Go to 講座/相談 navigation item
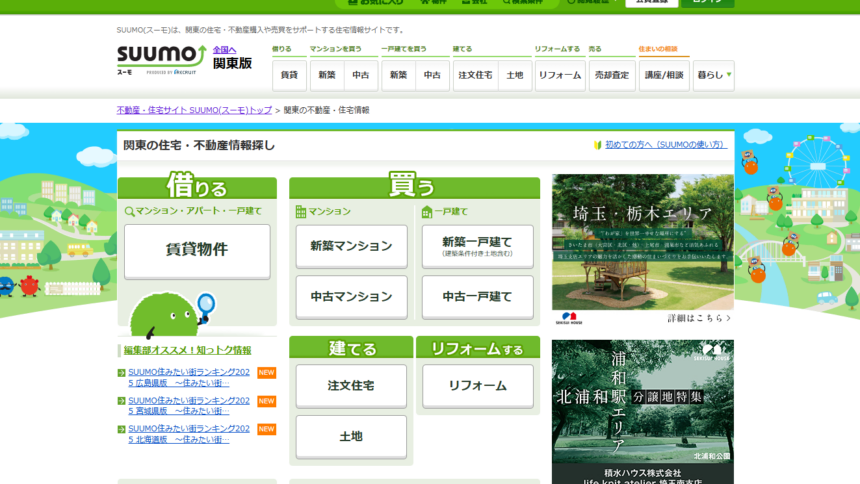Viewport: 860px width, 484px height. 664,75
